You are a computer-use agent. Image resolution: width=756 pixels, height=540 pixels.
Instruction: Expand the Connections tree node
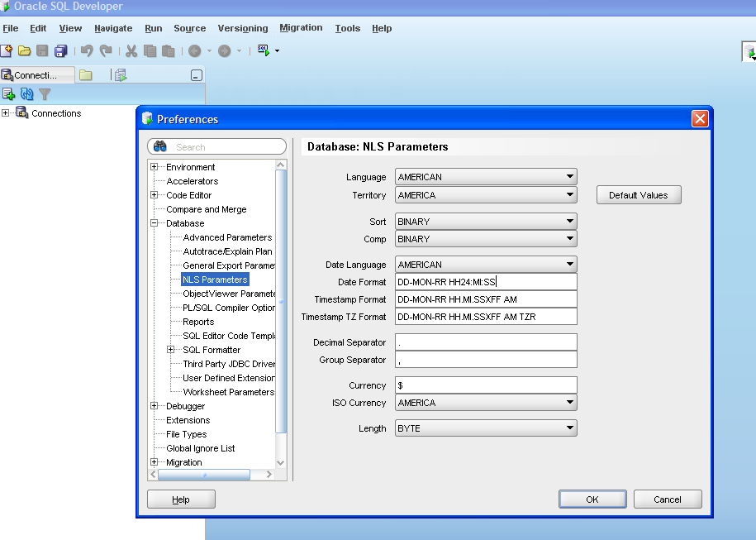(x=5, y=113)
